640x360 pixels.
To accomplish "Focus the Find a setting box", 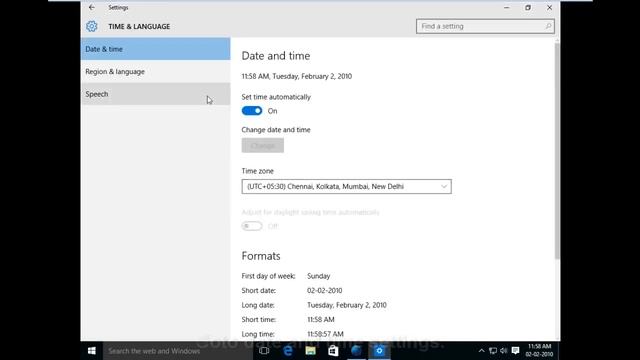I will pos(485,26).
